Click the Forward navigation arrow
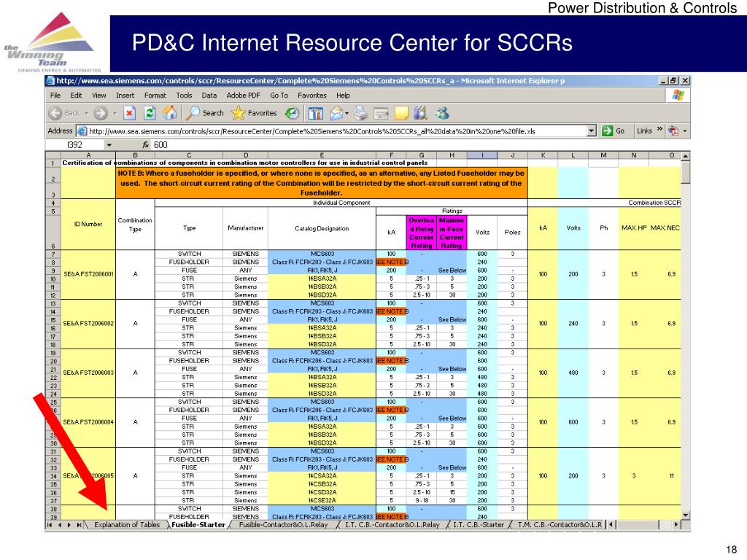Screen dimensions: 747x560 coord(101,113)
